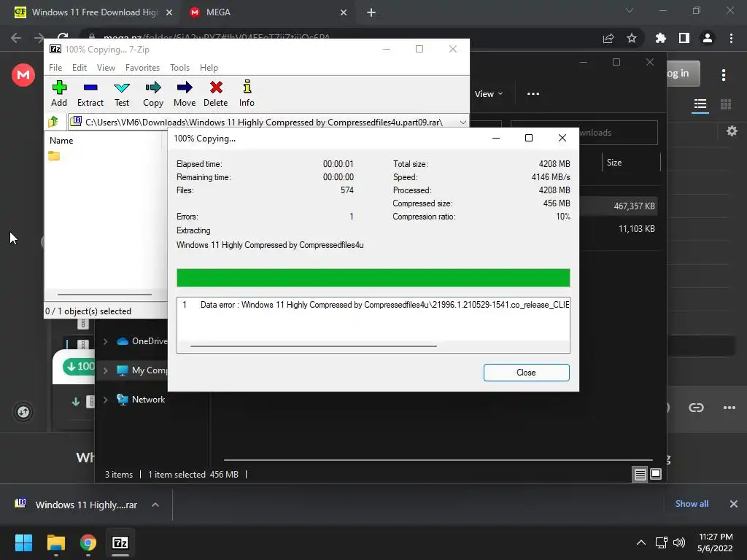Click the share page icon in address bar

point(608,38)
